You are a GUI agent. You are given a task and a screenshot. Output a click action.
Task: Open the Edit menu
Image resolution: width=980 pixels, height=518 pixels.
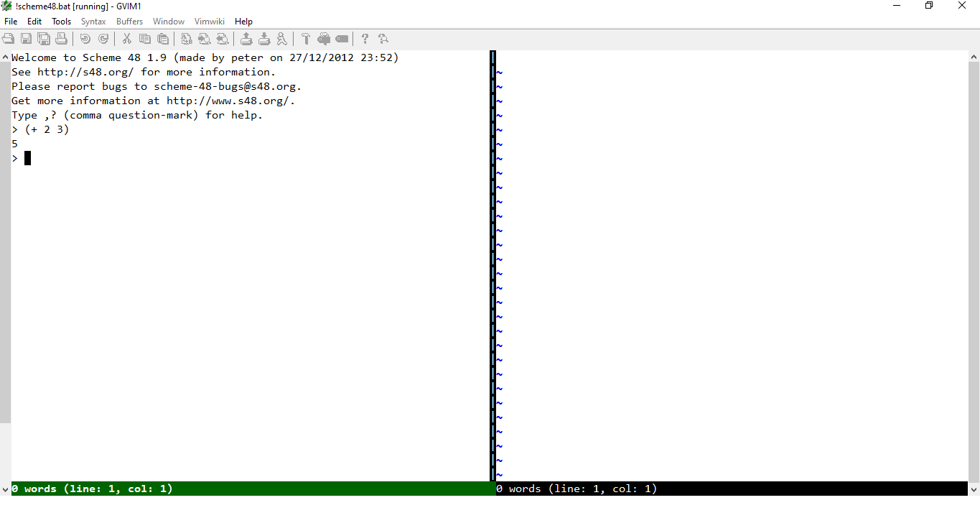click(34, 22)
